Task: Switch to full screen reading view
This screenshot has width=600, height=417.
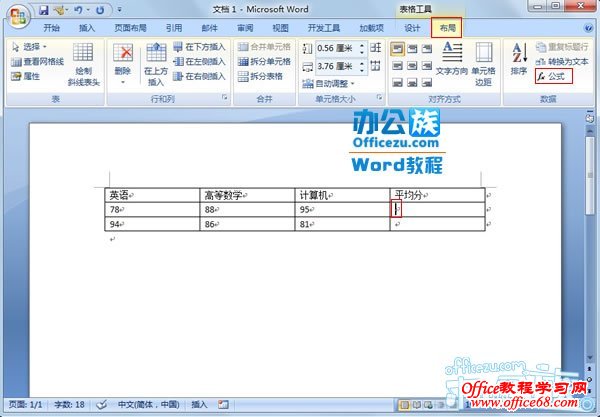Action: pos(416,405)
